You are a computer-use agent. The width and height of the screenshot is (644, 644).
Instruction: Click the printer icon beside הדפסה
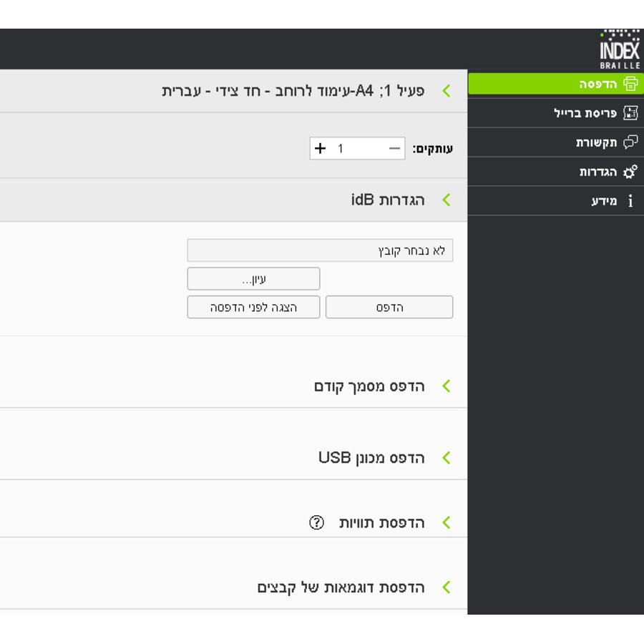630,84
